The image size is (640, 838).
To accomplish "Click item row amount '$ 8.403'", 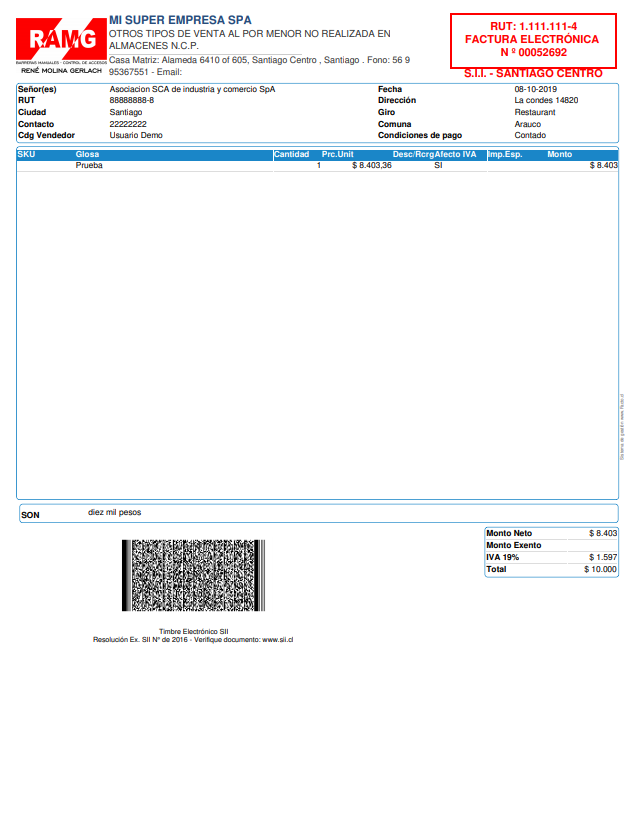I will pyautogui.click(x=604, y=166).
